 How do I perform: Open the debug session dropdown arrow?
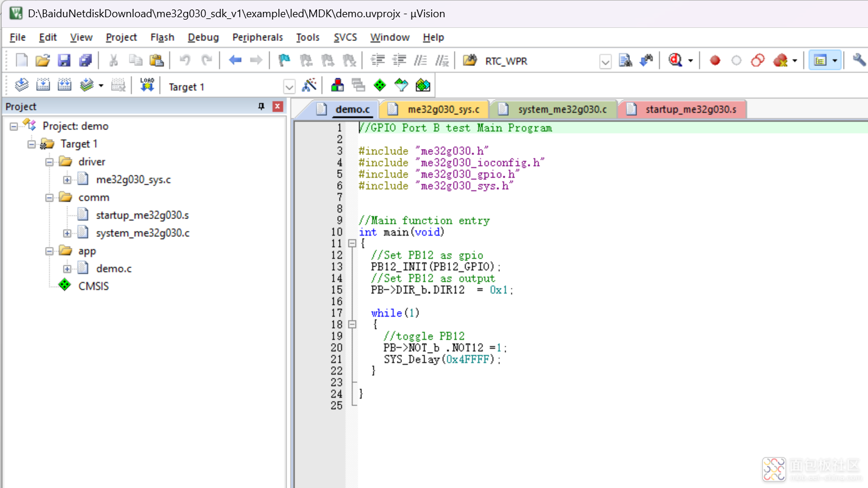click(690, 61)
